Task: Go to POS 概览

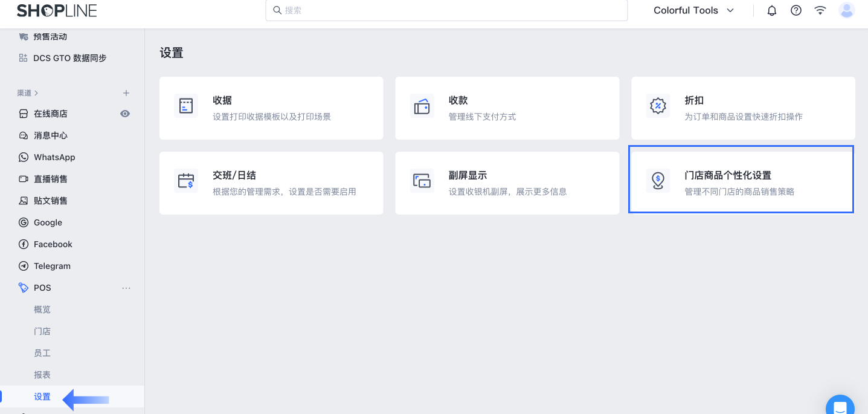Action: pyautogui.click(x=42, y=309)
